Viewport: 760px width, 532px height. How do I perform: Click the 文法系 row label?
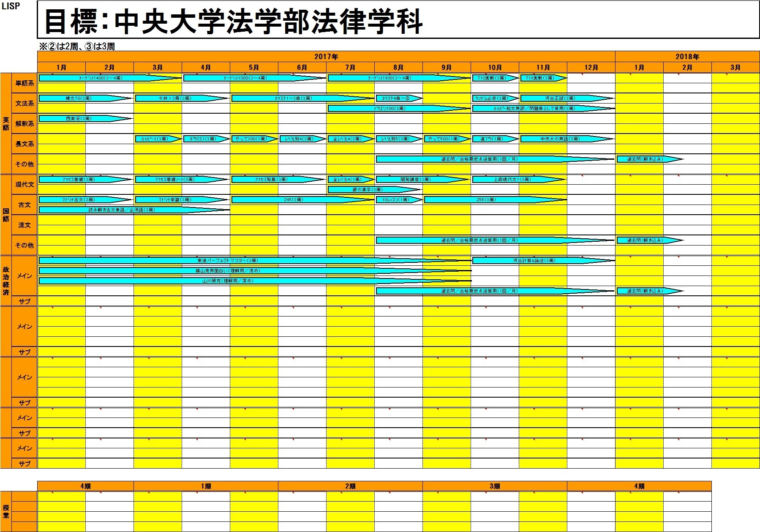click(x=25, y=104)
